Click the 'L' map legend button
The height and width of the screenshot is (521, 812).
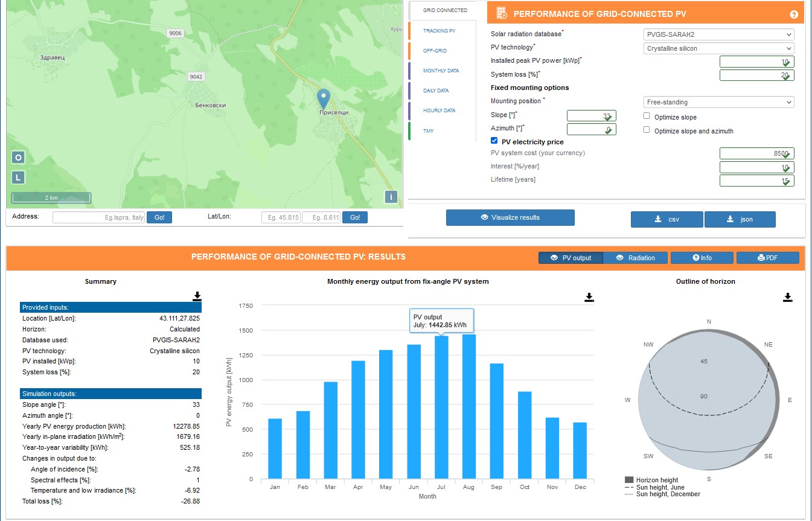click(18, 177)
